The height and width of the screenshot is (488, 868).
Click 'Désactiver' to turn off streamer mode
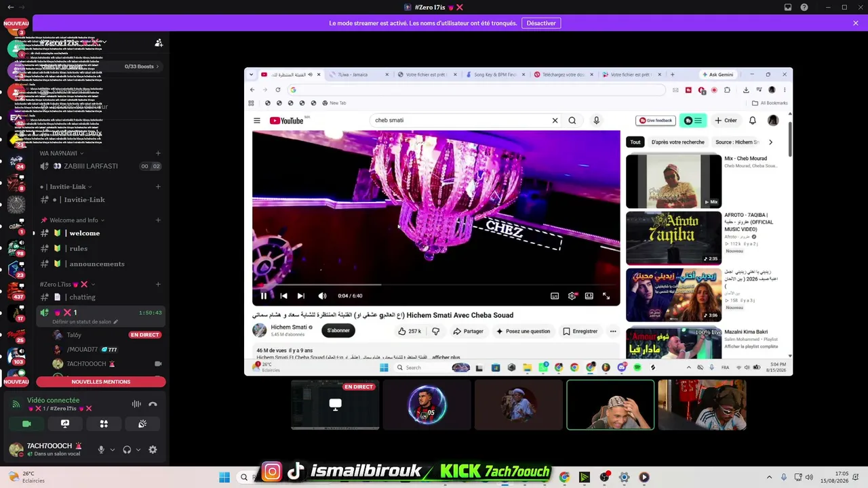coord(541,23)
